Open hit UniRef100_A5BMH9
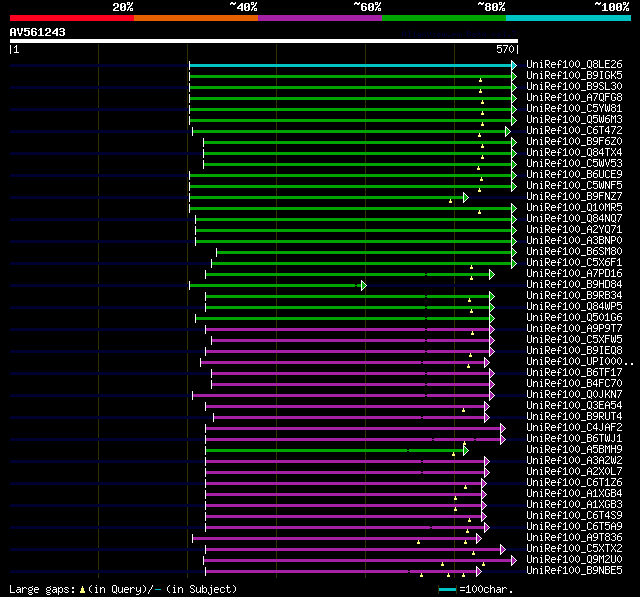The width and height of the screenshot is (640, 597). coord(574,450)
